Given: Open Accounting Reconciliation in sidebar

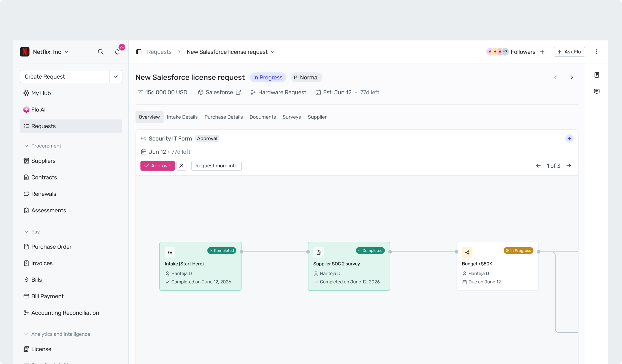Looking at the screenshot, I should (71, 313).
